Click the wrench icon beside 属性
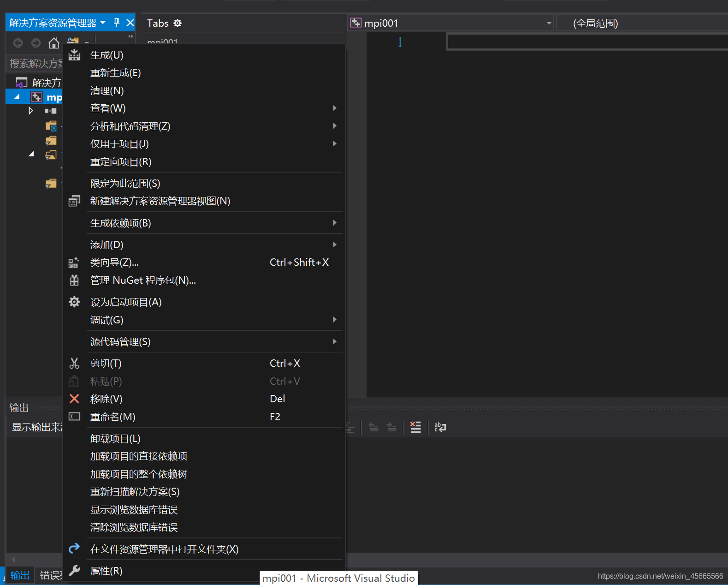This screenshot has height=585, width=728. (74, 571)
